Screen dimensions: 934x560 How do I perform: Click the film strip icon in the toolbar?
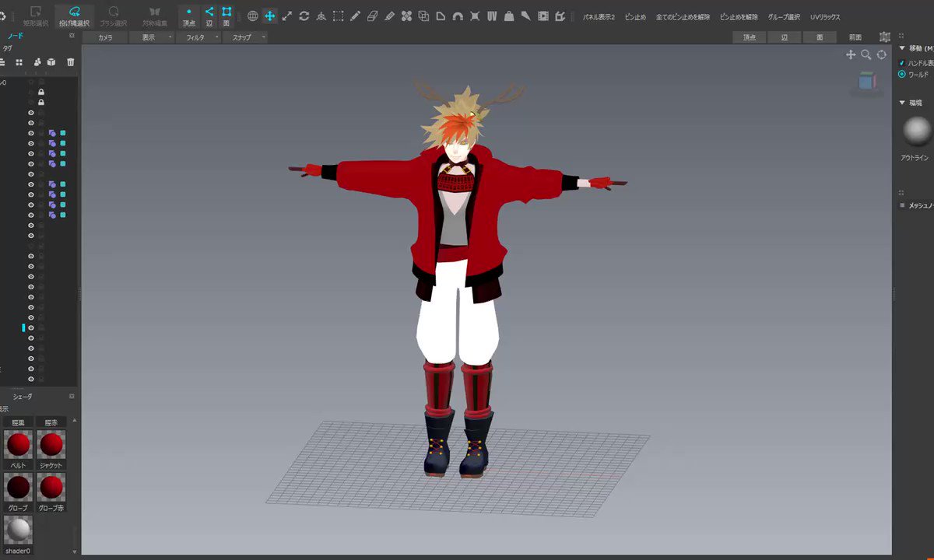(x=543, y=16)
